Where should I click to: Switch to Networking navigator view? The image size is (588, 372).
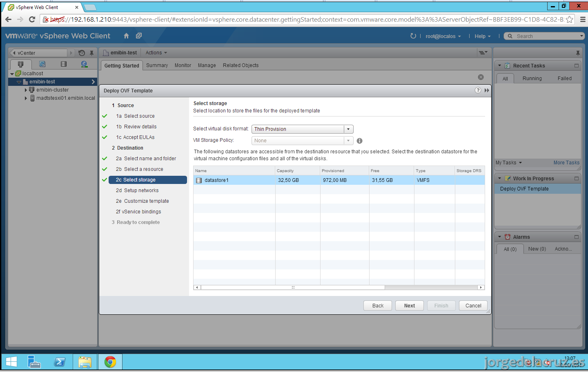pyautogui.click(x=84, y=64)
